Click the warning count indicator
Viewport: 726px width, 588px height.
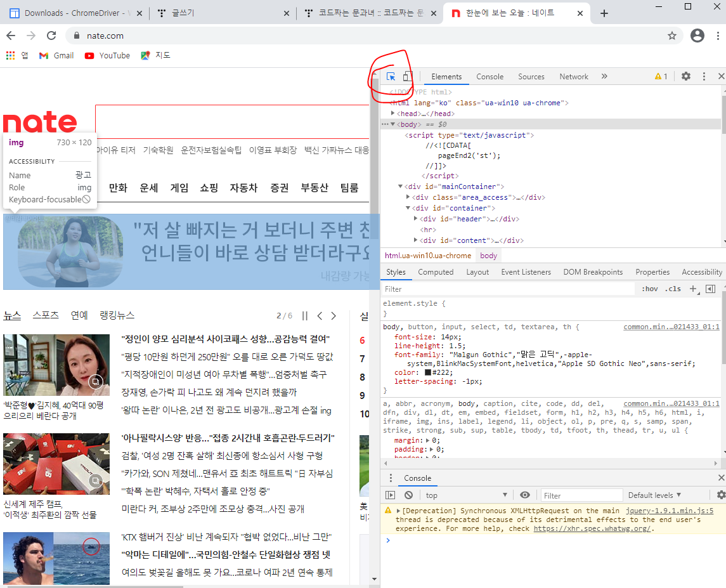pos(661,77)
